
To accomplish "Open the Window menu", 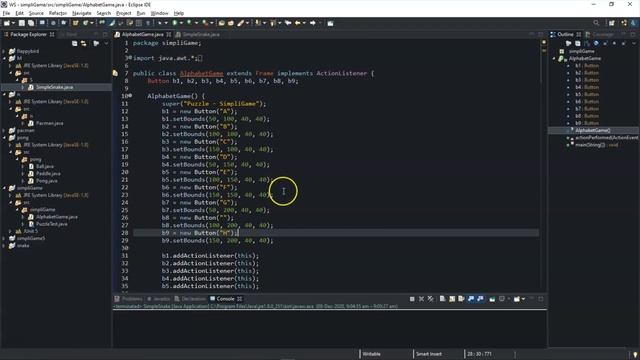I will coord(159,13).
